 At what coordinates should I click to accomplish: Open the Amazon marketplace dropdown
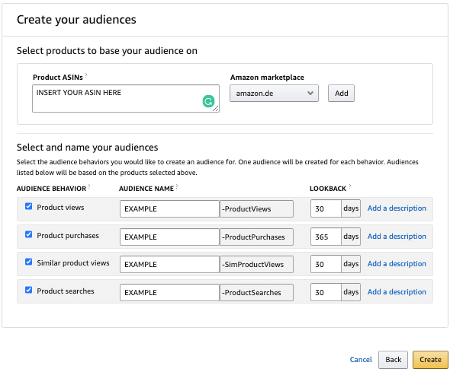(274, 93)
